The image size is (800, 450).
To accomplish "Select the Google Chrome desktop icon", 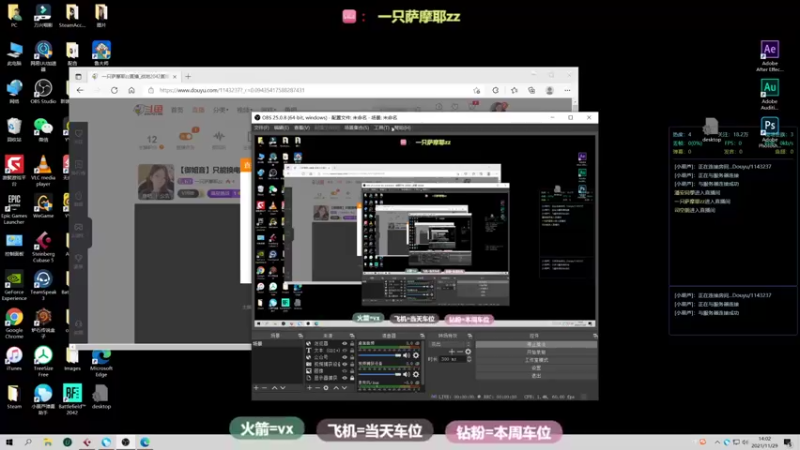I will tap(14, 324).
